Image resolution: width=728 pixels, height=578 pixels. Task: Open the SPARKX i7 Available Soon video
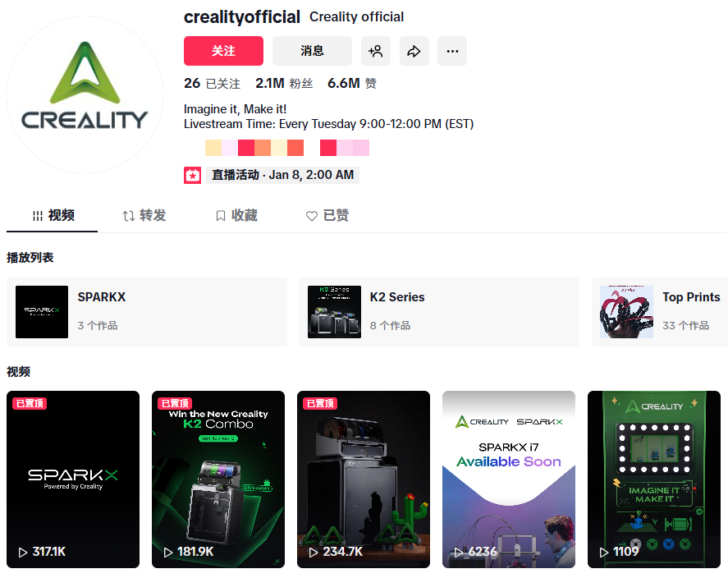pos(509,479)
